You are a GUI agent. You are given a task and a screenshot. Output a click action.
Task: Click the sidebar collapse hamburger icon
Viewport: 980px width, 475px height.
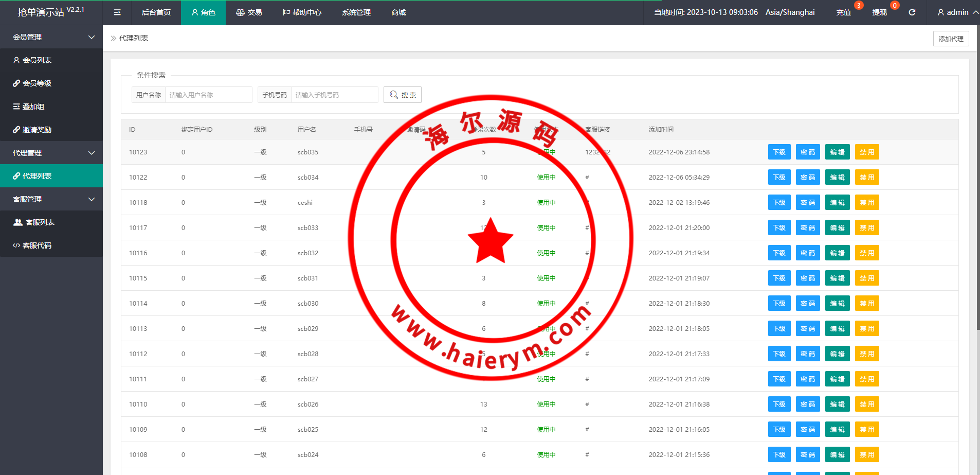(x=117, y=12)
